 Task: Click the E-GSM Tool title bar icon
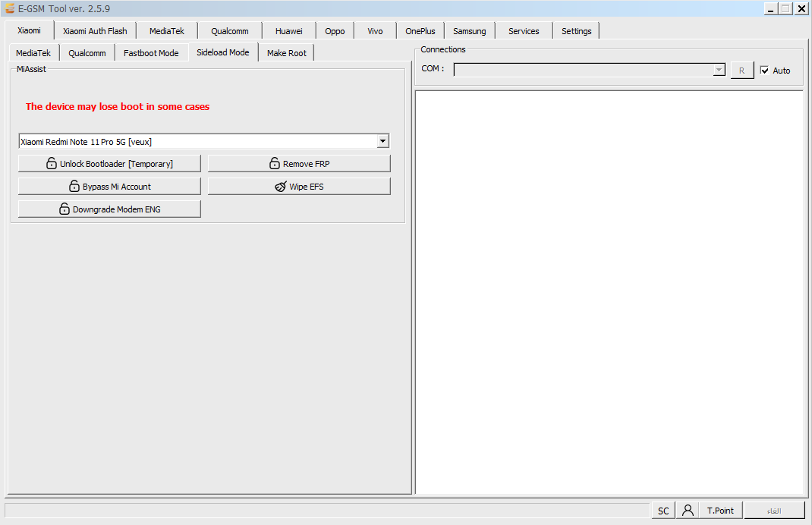point(10,8)
